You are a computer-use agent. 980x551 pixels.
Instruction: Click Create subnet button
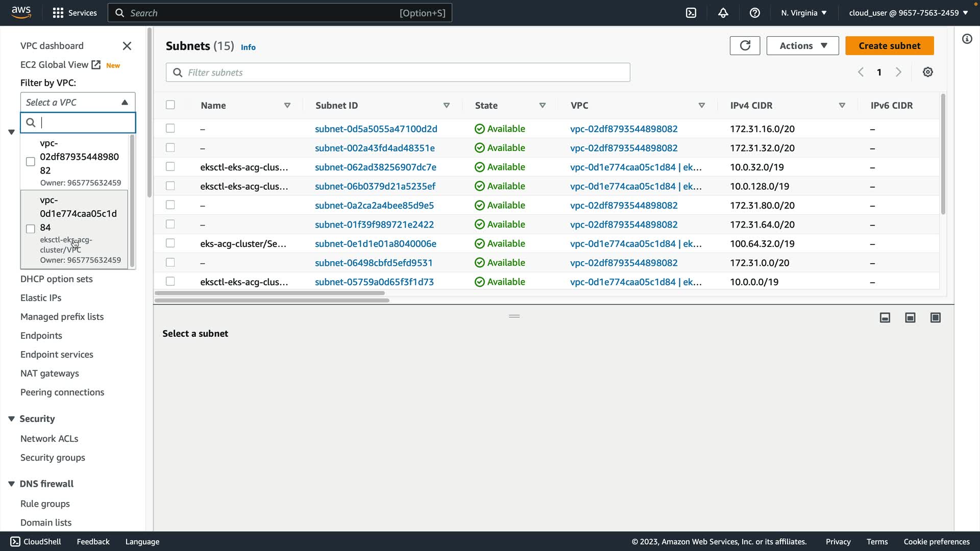pos(889,46)
